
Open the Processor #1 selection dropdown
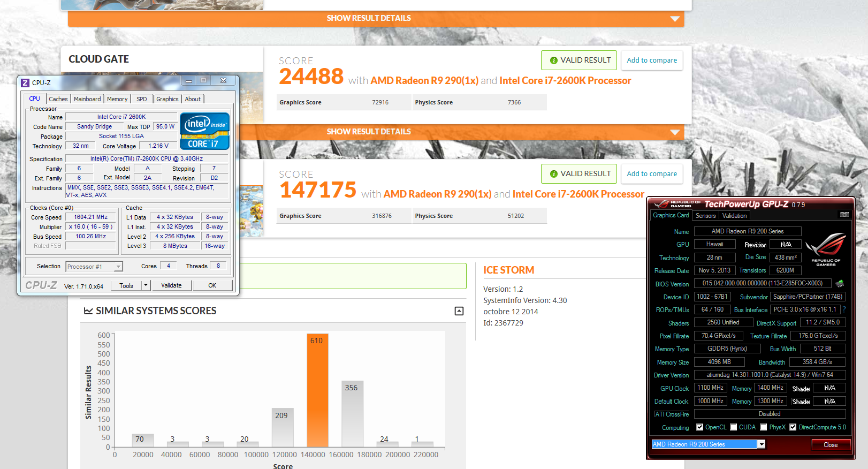(x=118, y=267)
